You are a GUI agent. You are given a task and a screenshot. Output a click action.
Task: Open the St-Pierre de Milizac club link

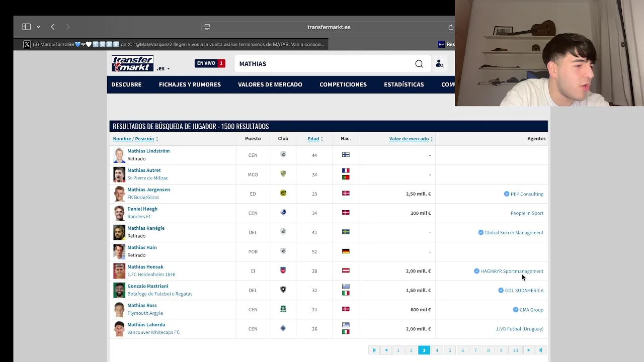tap(147, 178)
